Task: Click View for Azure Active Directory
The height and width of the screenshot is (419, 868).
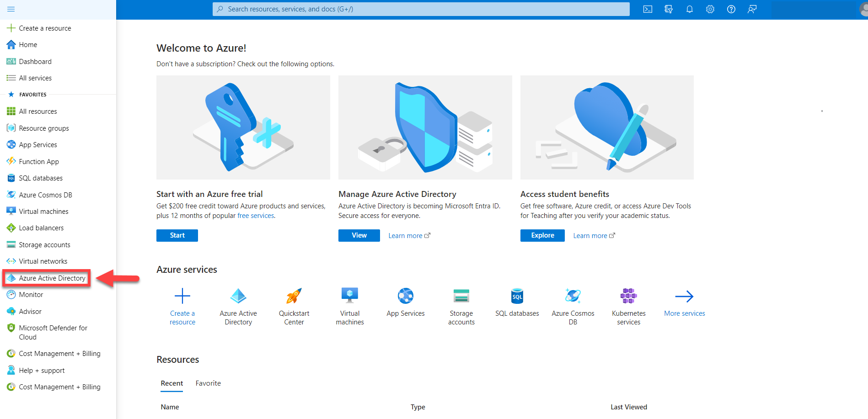Action: coord(359,235)
